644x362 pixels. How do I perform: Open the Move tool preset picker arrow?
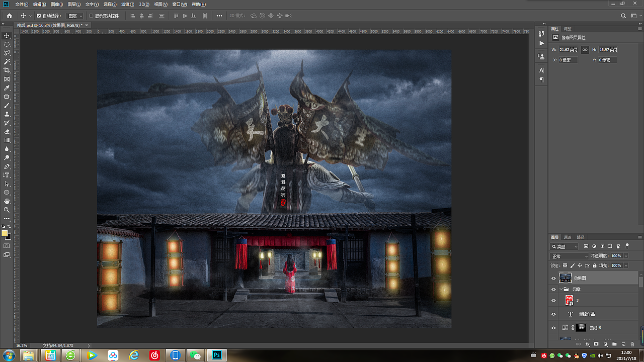(x=30, y=16)
